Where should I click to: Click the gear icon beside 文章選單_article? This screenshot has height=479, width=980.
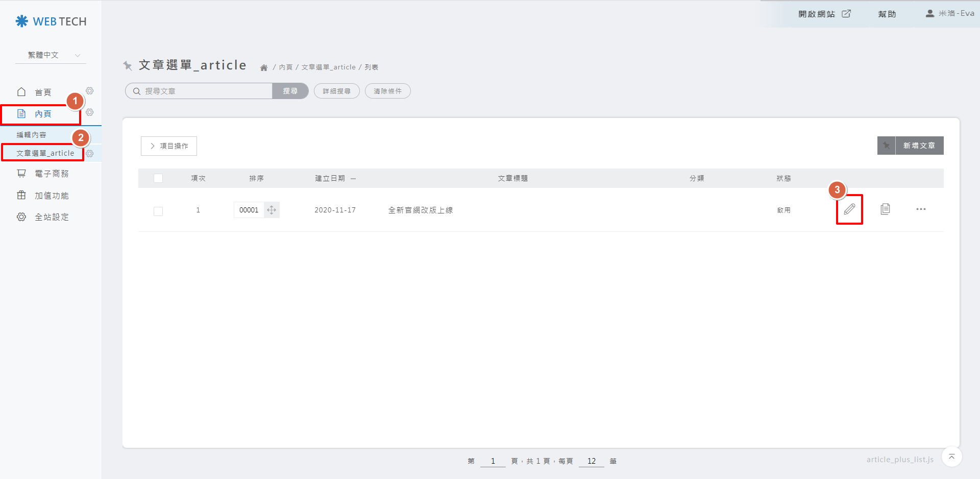(90, 154)
